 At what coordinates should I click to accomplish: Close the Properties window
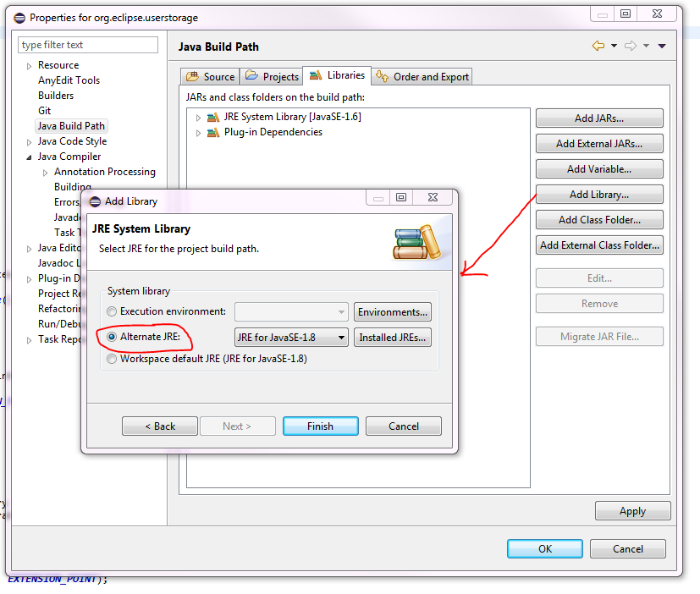657,14
